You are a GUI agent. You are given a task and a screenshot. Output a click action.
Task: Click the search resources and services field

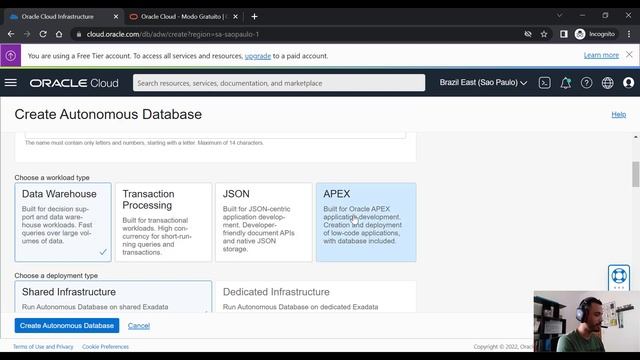click(279, 83)
